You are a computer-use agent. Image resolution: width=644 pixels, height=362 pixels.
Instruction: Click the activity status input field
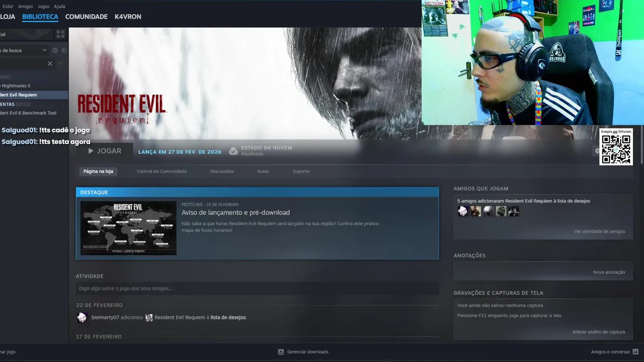coord(257,289)
